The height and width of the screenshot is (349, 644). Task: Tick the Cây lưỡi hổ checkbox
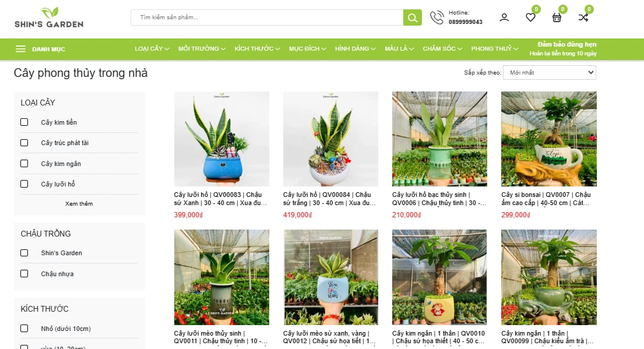[x=24, y=184]
